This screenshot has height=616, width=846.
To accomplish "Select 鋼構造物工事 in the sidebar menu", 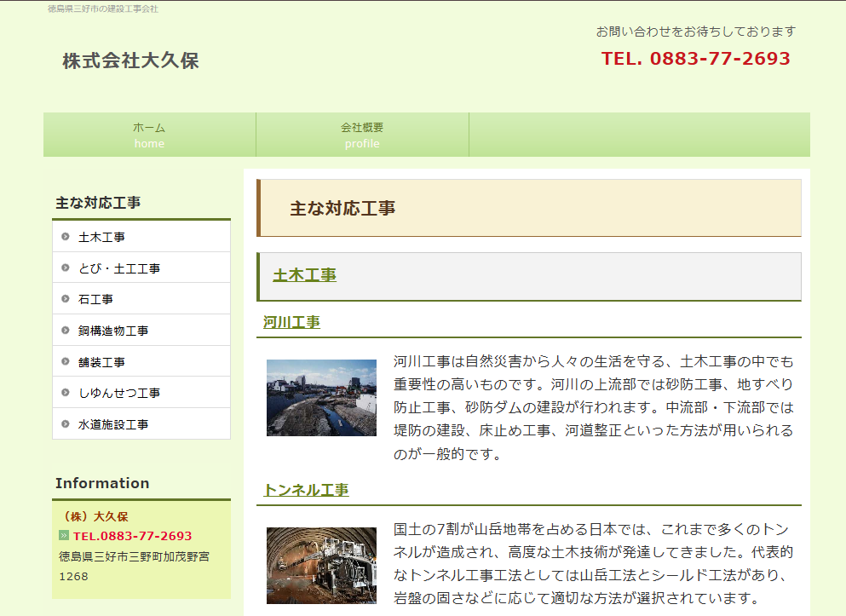I will pos(141,330).
